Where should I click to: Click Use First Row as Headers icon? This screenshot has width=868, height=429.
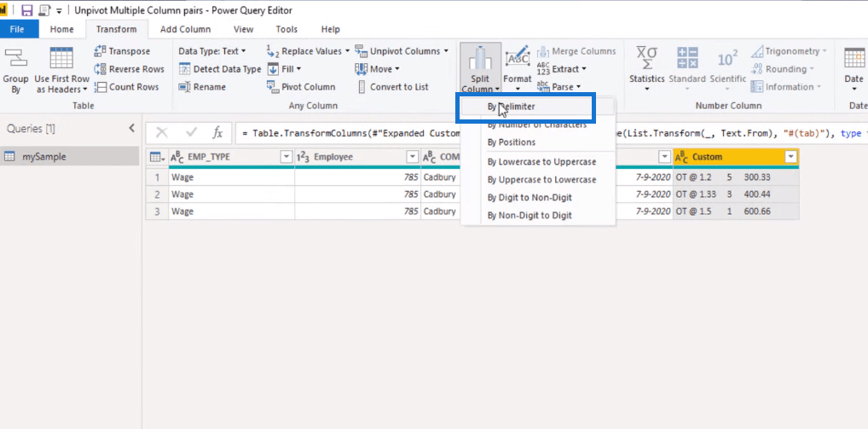(x=61, y=57)
